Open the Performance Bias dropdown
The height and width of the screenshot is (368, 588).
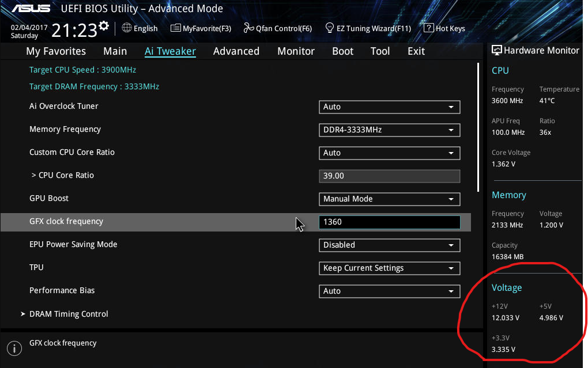(x=389, y=291)
